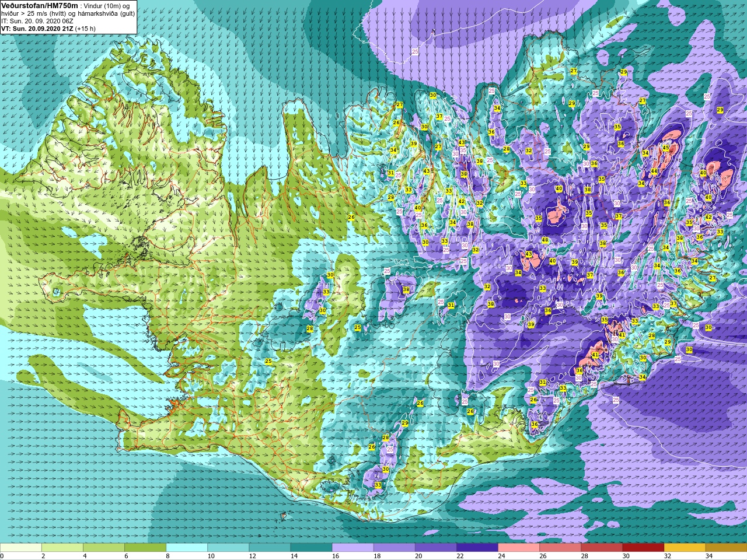Screen dimensions: 747x560
Task: Click the 2–4 m/s light green legend swatch
Action: click(62, 548)
